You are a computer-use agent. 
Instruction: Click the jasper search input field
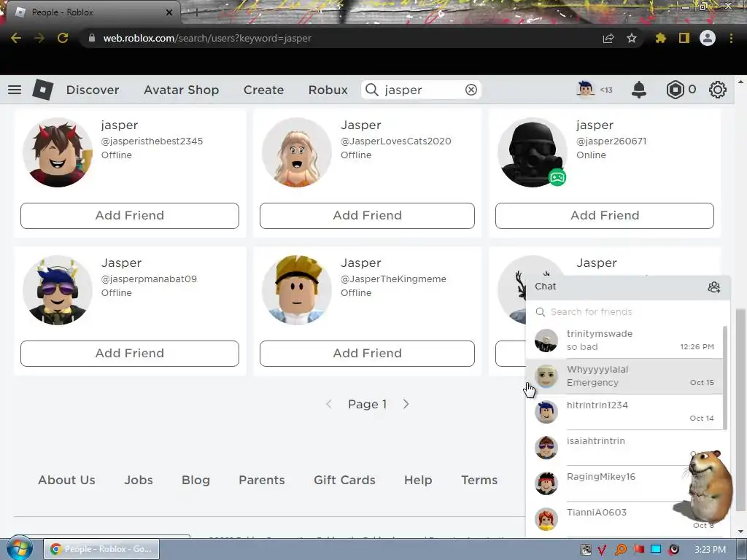pos(421,90)
